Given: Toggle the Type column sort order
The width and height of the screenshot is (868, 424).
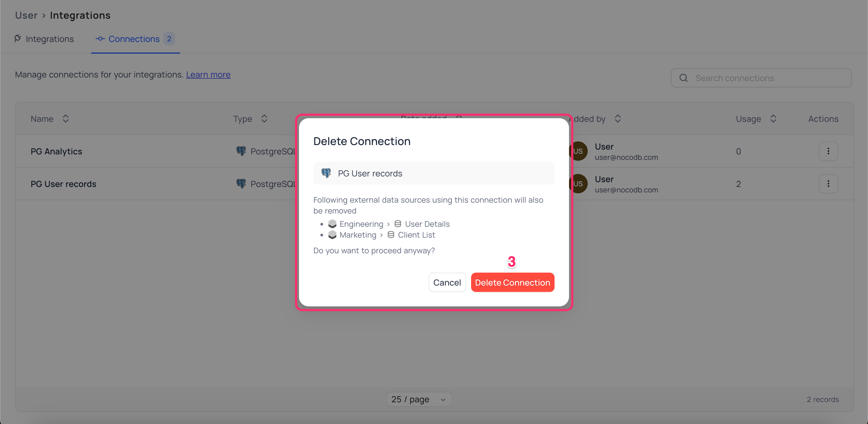Looking at the screenshot, I should pyautogui.click(x=265, y=118).
